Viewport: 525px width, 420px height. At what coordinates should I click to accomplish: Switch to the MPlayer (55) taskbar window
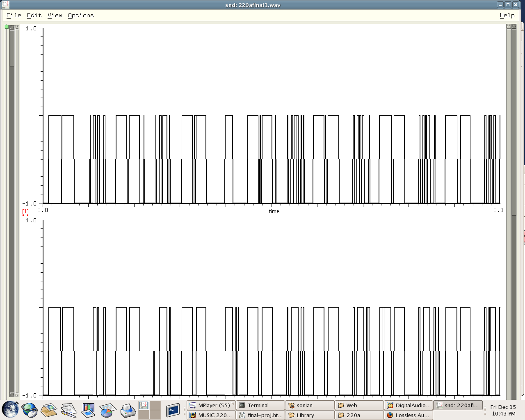(x=211, y=405)
